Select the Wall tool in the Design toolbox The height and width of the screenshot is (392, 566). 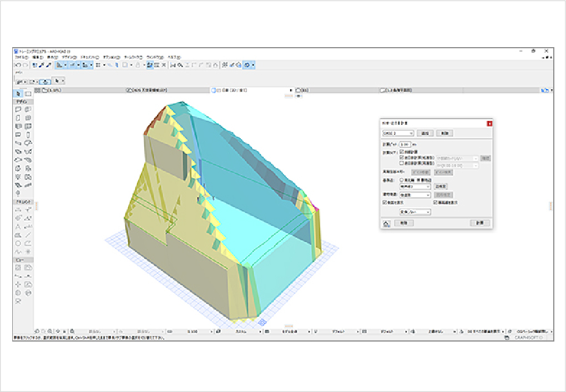18,109
